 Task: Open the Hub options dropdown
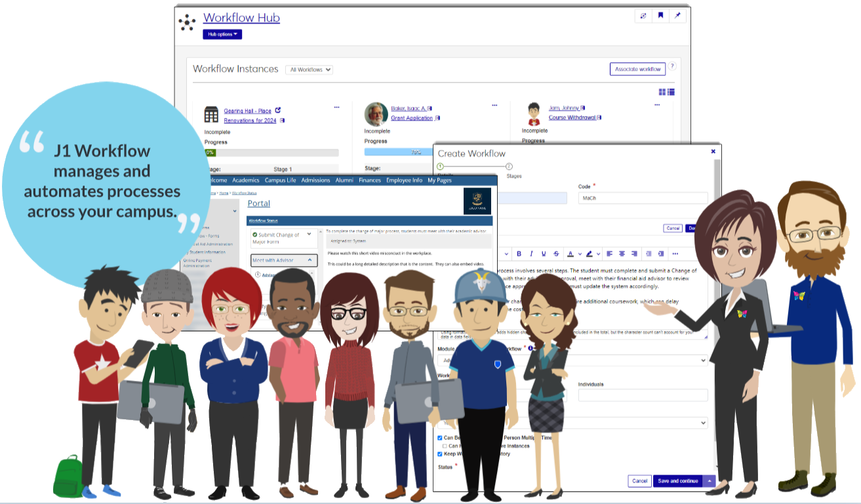(x=222, y=34)
